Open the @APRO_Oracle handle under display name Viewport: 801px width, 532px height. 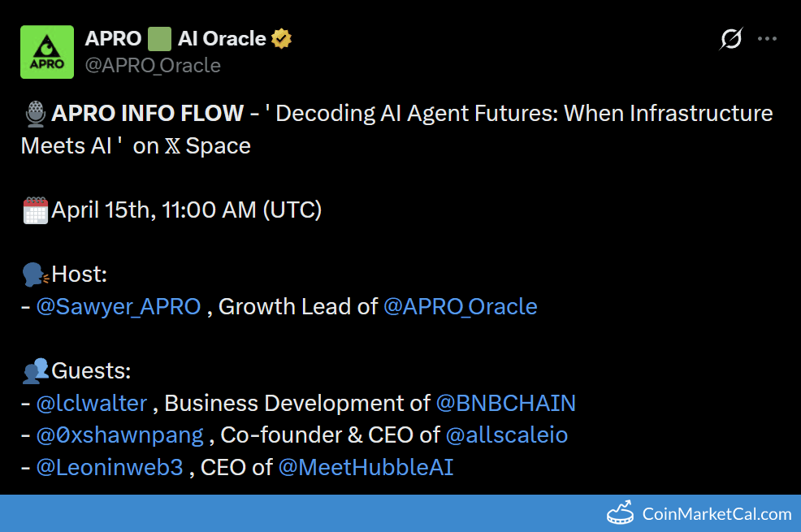(153, 65)
